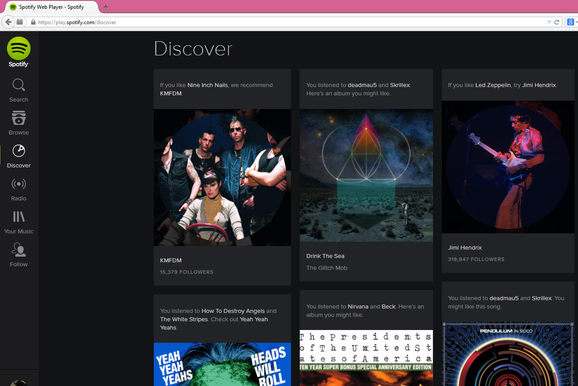This screenshot has width=578, height=386.
Task: Select the Discover icon in the sidebar
Action: (18, 151)
